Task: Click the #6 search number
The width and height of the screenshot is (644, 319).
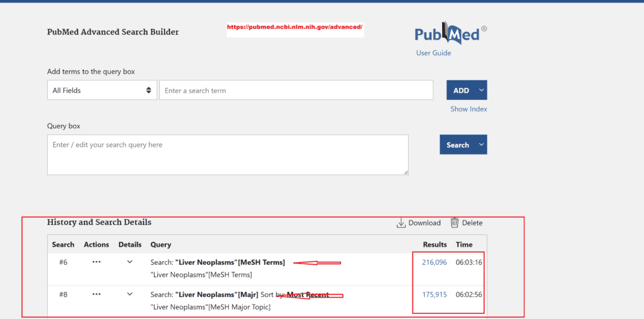Action: (x=64, y=262)
